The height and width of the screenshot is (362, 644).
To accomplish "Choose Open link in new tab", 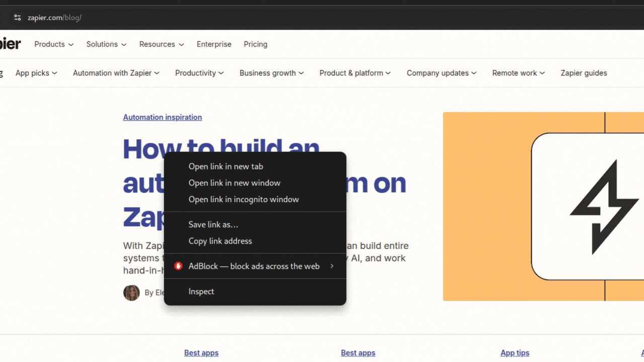I will tap(255, 166).
